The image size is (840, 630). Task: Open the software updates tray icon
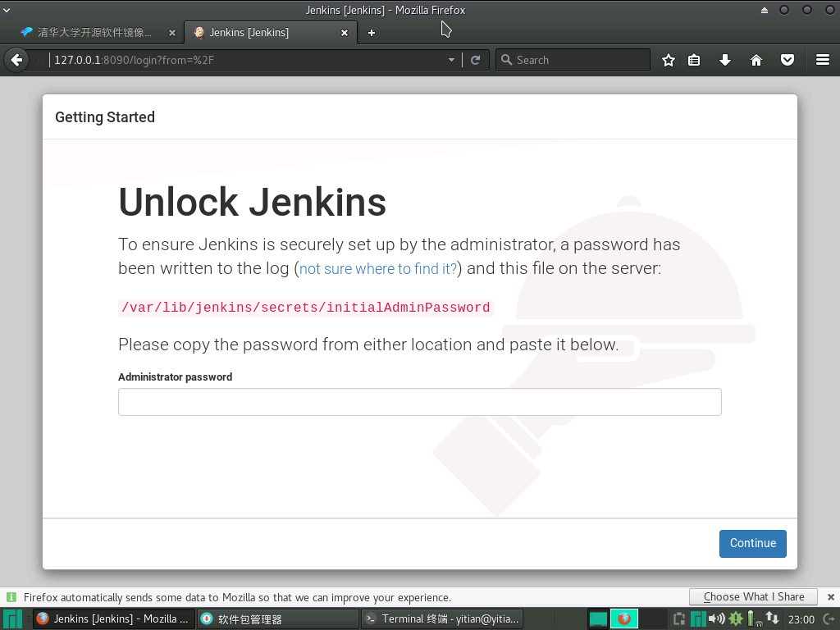click(735, 619)
